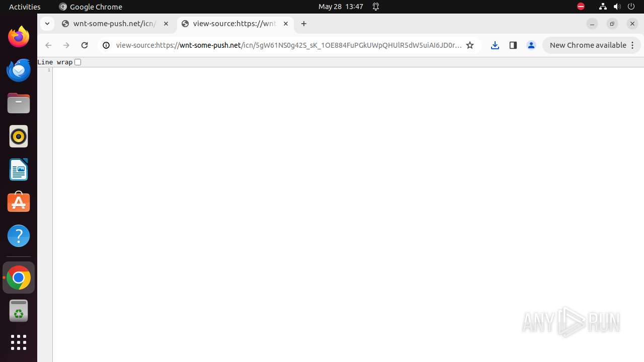Click the red do-not-disturb indicator icon

tap(581, 7)
